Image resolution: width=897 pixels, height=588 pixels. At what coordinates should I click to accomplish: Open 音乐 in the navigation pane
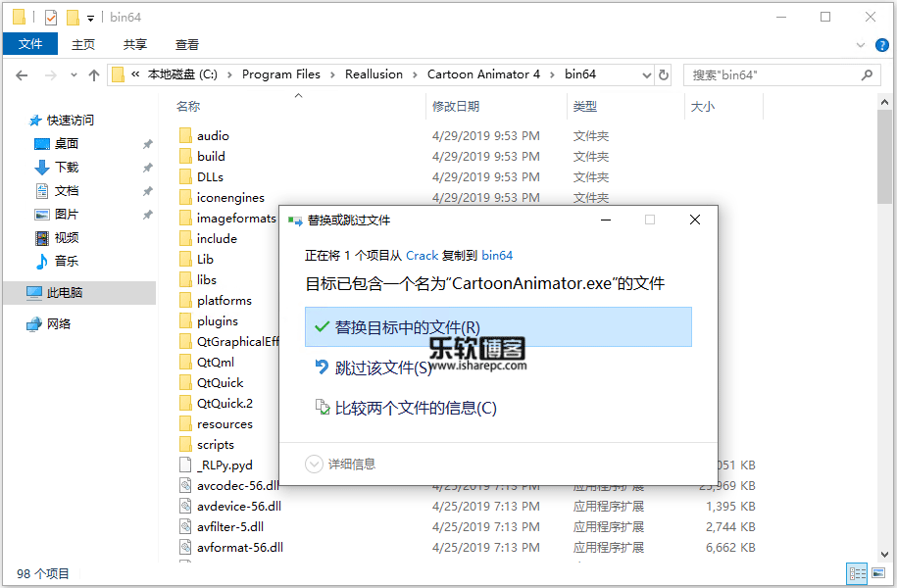67,261
